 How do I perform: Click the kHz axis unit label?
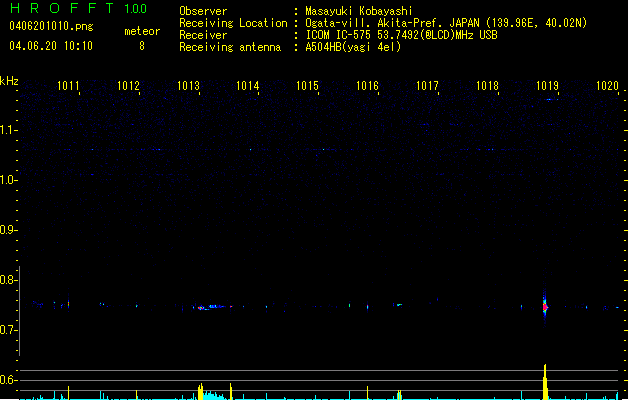[x=9, y=81]
